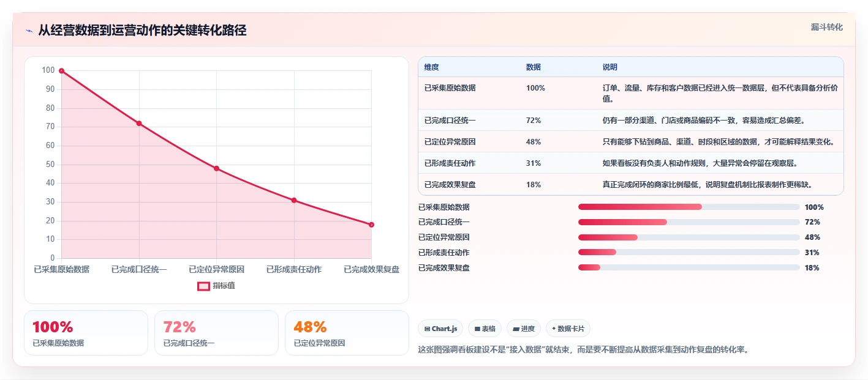The image size is (868, 380).
Task: Click the 48% 已定位异常原因 stat card
Action: pos(347,333)
